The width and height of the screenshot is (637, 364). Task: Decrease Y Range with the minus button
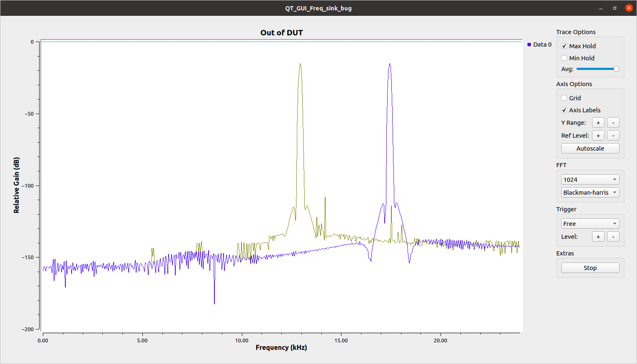tap(613, 122)
